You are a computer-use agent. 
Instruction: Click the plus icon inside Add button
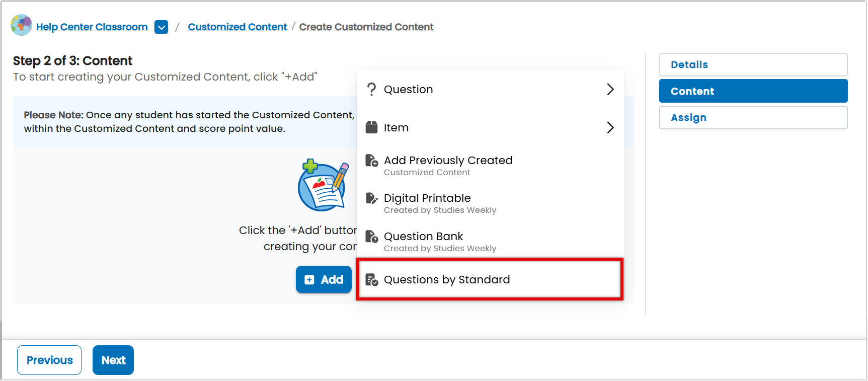(x=309, y=280)
